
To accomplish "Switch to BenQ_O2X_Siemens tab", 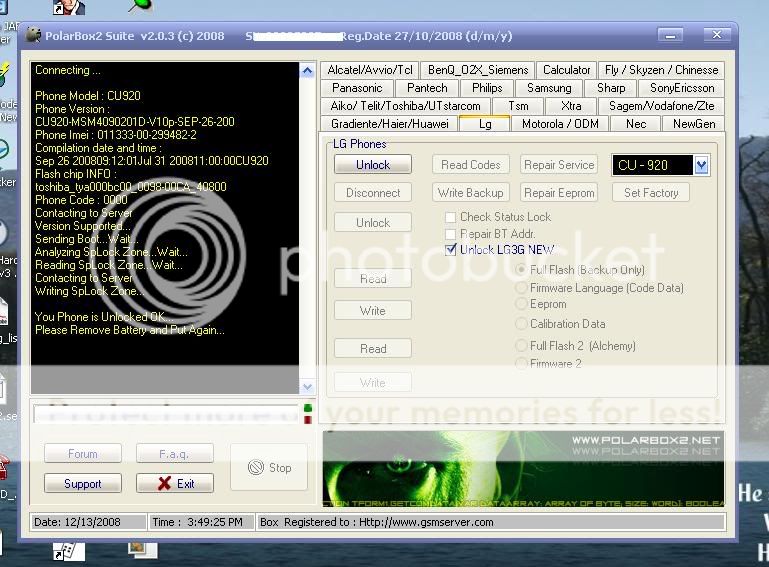I will point(478,70).
